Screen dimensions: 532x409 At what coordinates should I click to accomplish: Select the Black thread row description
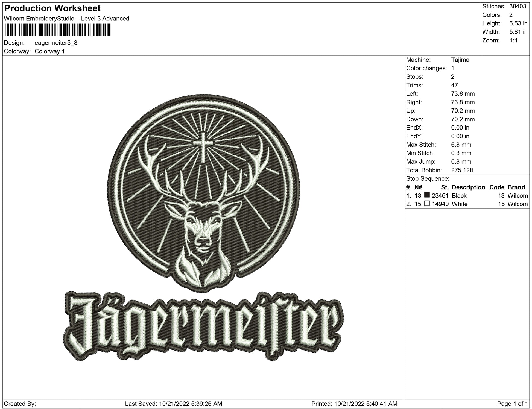click(x=459, y=196)
